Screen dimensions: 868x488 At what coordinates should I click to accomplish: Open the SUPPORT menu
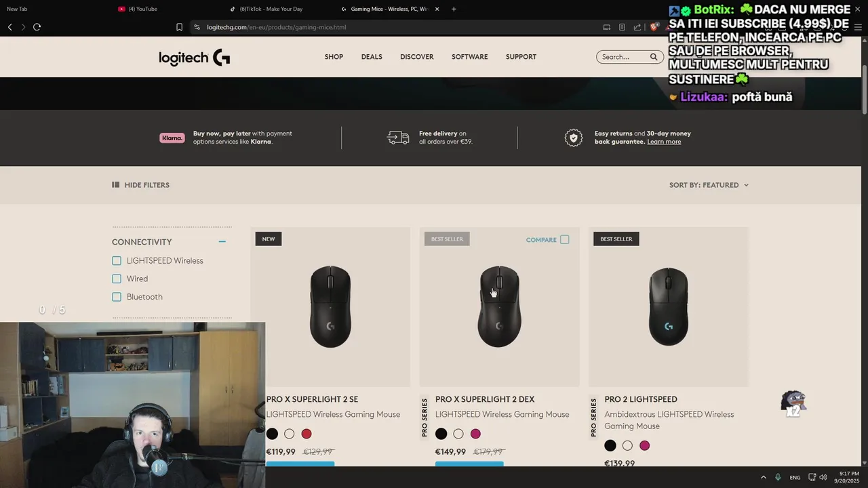tap(521, 57)
